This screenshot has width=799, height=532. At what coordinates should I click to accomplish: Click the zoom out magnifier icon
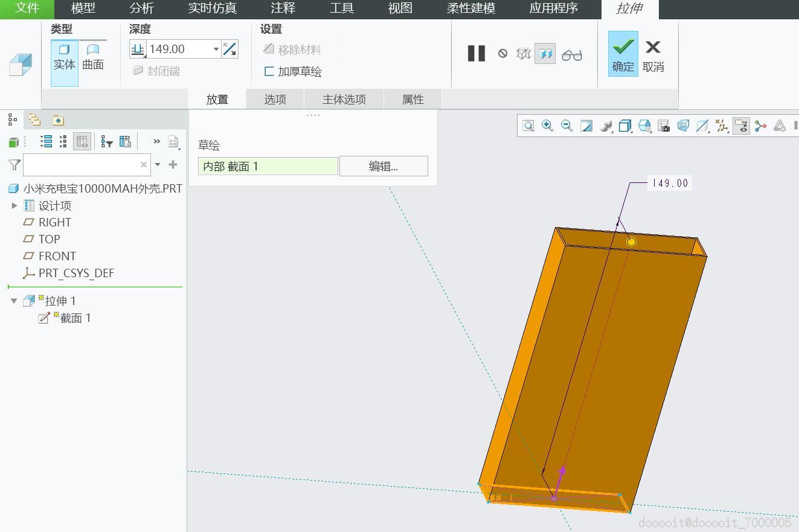tap(566, 126)
